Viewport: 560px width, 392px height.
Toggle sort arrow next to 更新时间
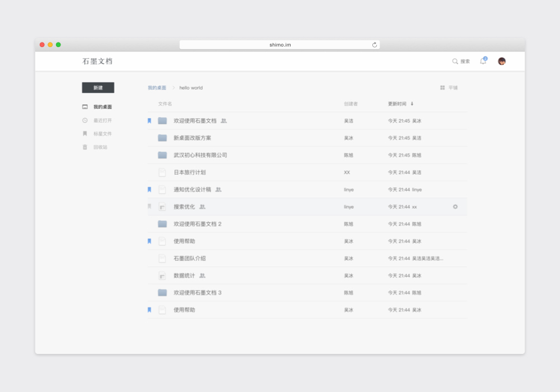412,104
